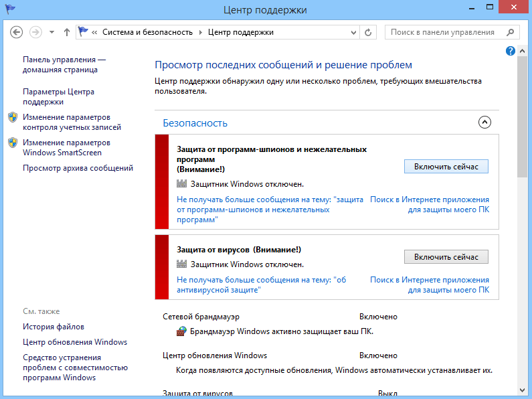Open the recent locations dropdown arrow
532x399 pixels.
[x=52, y=32]
